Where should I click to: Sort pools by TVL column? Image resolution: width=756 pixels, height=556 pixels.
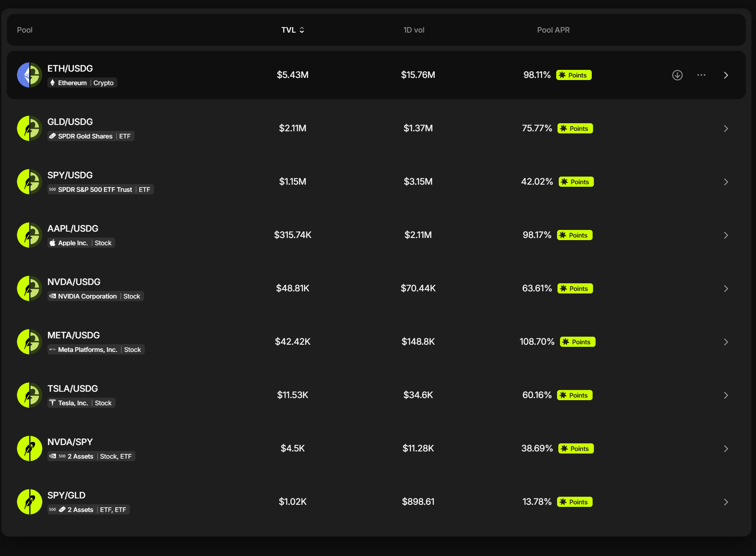pyautogui.click(x=293, y=30)
